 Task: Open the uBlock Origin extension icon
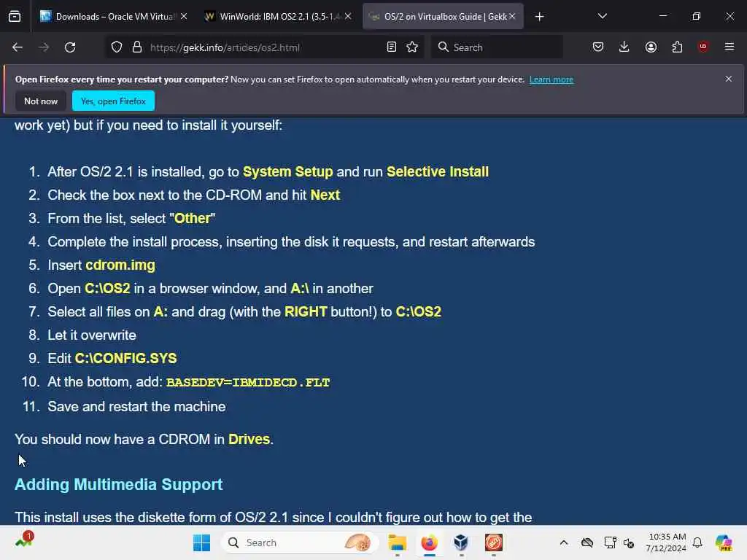(x=703, y=47)
